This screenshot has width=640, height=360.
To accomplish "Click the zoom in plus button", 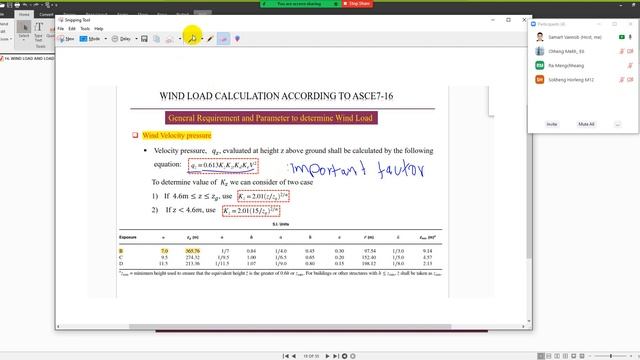I will [631, 356].
